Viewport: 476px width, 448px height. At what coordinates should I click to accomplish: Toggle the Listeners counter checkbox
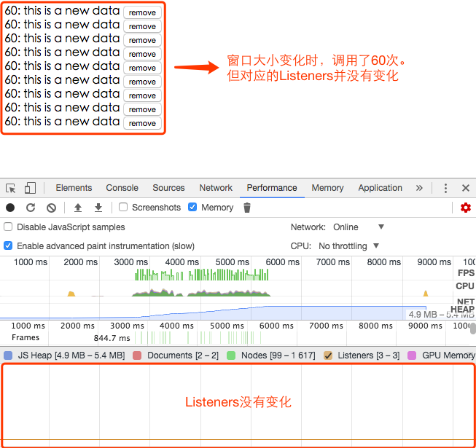[328, 355]
